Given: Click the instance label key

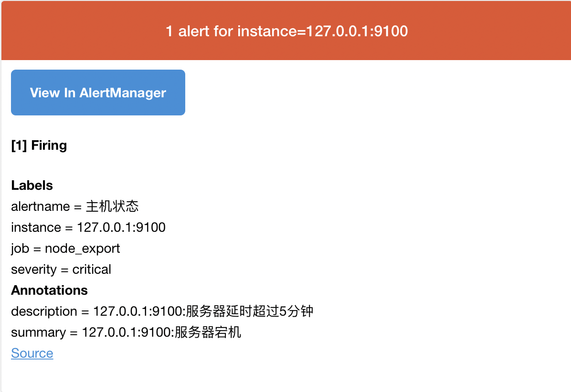Looking at the screenshot, I should pos(36,227).
